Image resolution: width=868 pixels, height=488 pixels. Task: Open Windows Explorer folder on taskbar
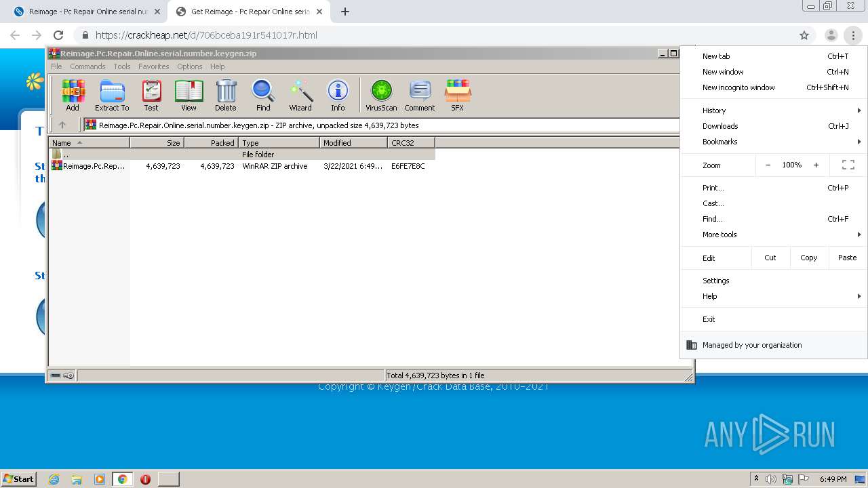tap(77, 479)
